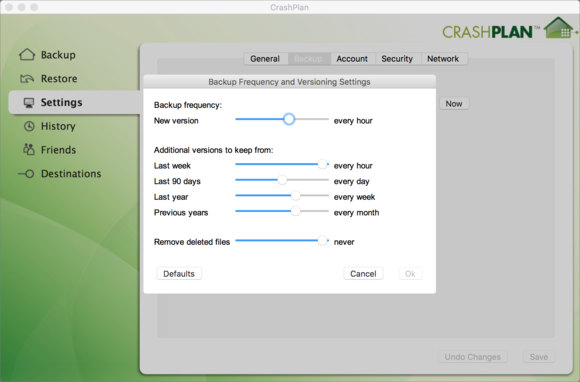
Task: Click the New version frequency slider knob
Action: click(289, 119)
